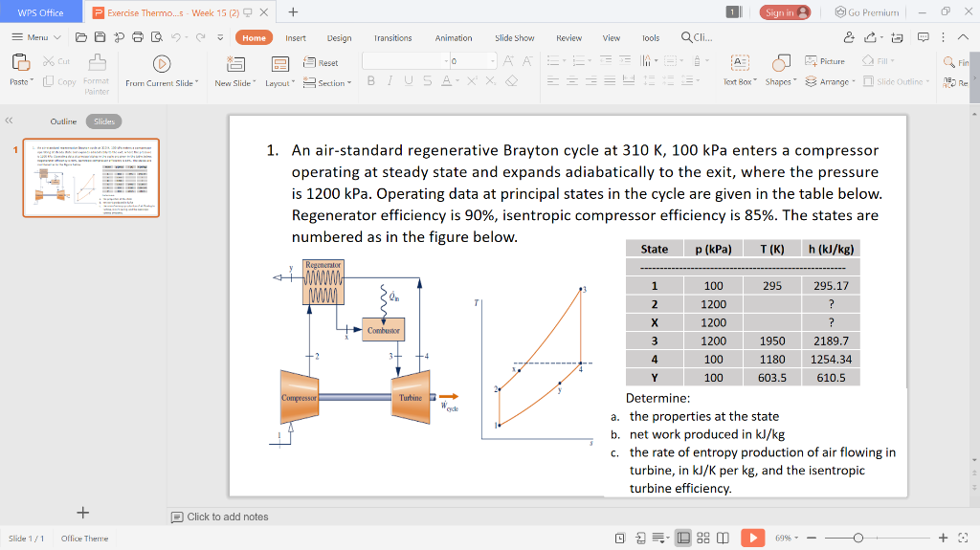Increase font size icon
Screen dimensions: 980x550
509,60
